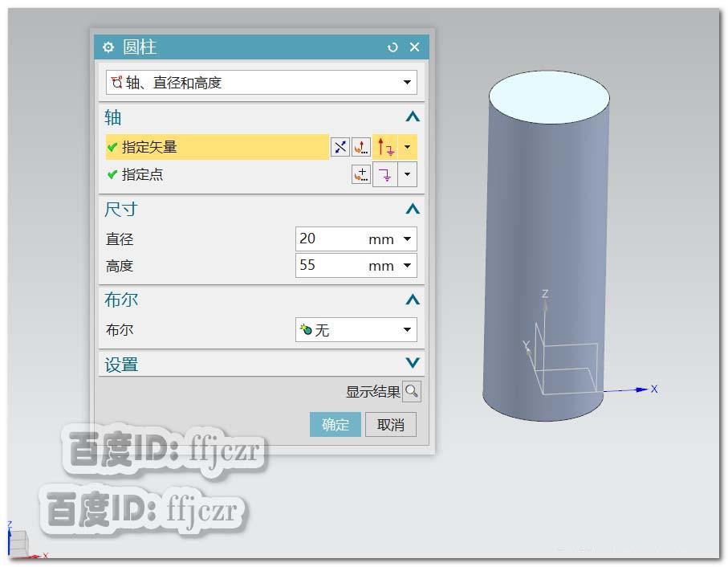Collapse the 轴 section
This screenshot has height=567, width=728.
pos(412,116)
